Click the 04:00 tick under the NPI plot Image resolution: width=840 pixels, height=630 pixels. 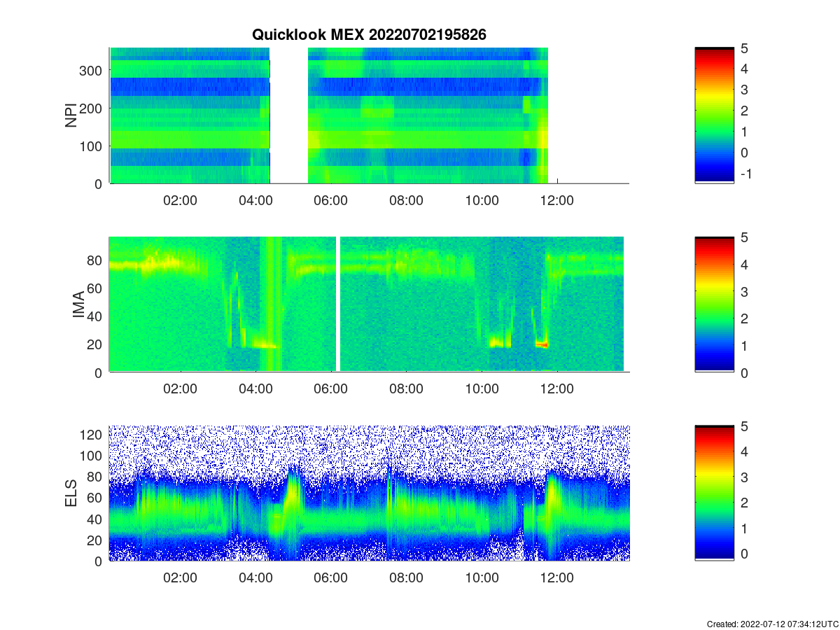coord(255,200)
